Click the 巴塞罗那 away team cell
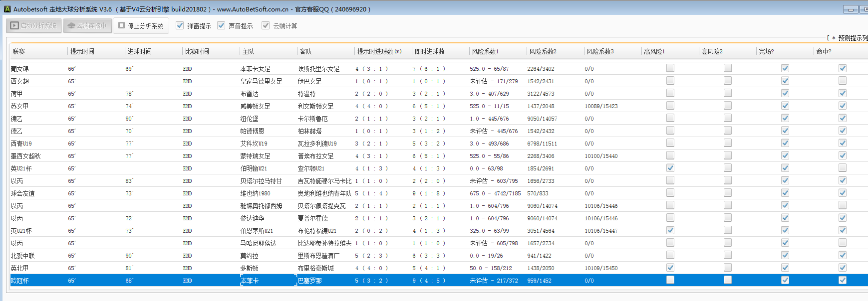 (x=310, y=281)
